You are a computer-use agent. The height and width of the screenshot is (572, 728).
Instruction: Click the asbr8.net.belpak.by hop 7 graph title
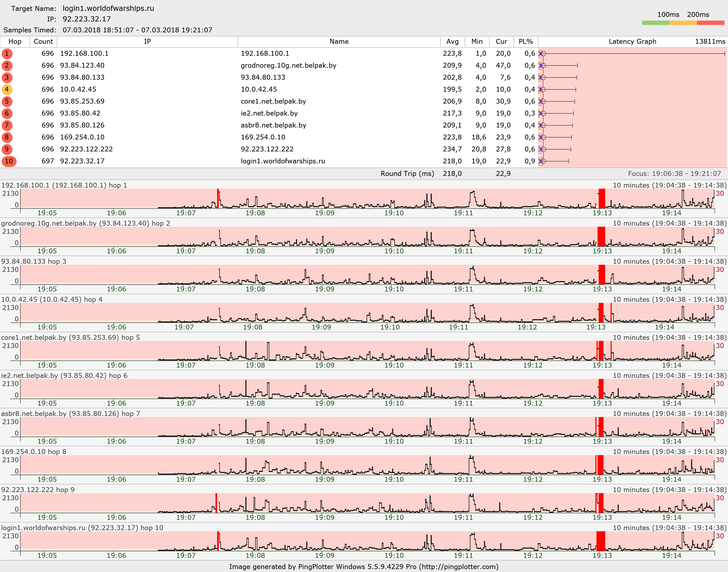coord(71,414)
